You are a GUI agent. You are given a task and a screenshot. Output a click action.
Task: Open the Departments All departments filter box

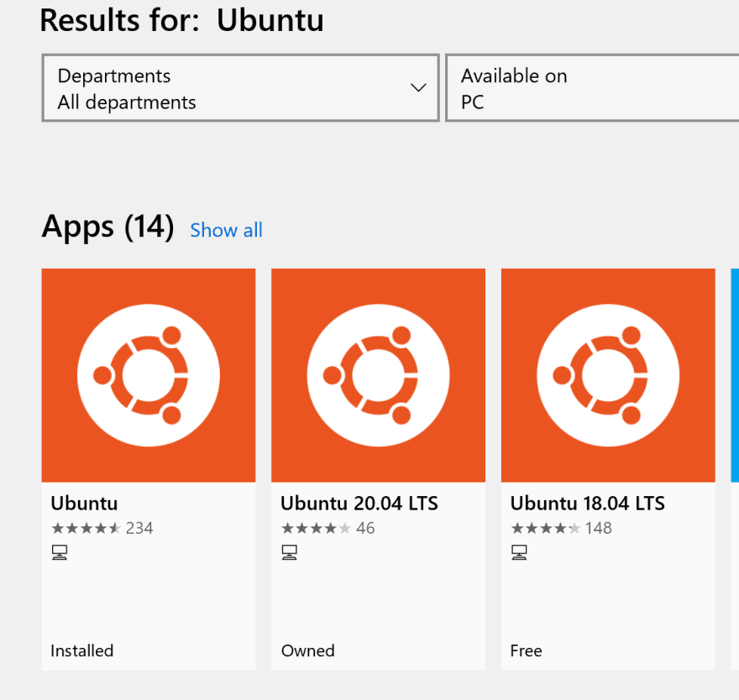pos(240,88)
